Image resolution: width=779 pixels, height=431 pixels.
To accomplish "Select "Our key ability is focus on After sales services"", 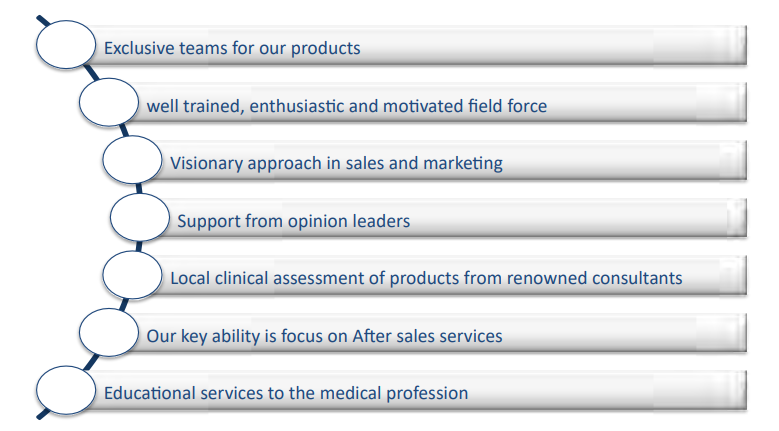I will point(324,336).
